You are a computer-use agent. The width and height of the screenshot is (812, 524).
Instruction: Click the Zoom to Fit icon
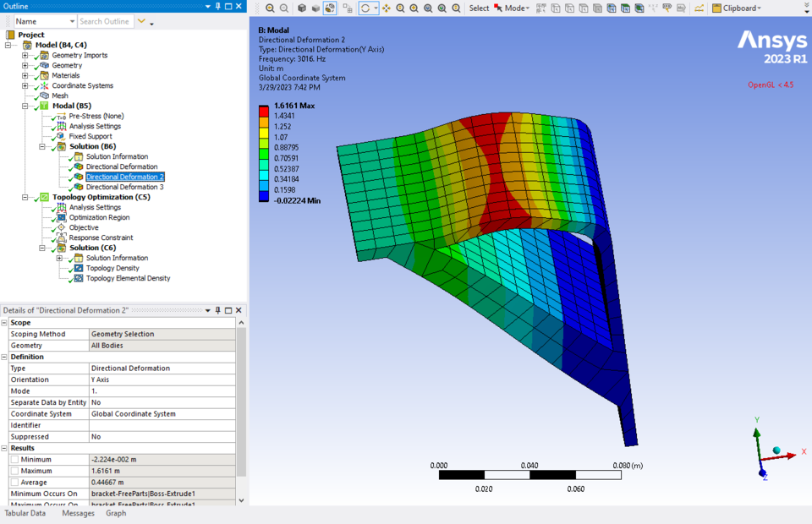(427, 8)
